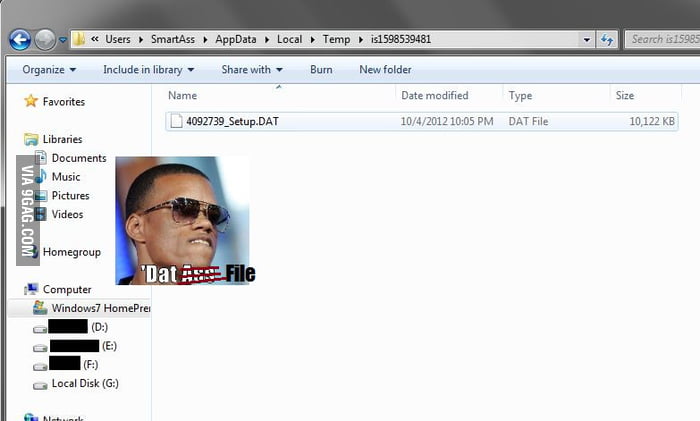Open the (F:) drive
Image resolution: width=700 pixels, height=421 pixels.
point(91,365)
